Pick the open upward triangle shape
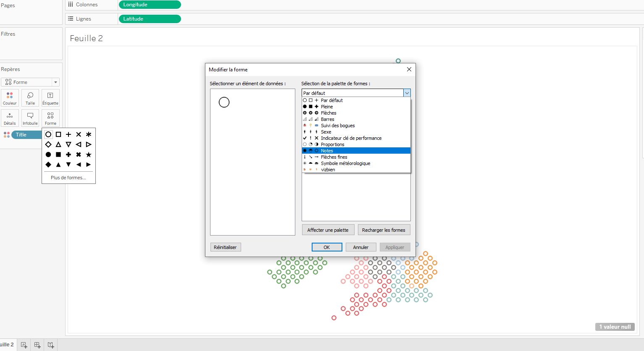The width and height of the screenshot is (644, 351). click(x=58, y=144)
